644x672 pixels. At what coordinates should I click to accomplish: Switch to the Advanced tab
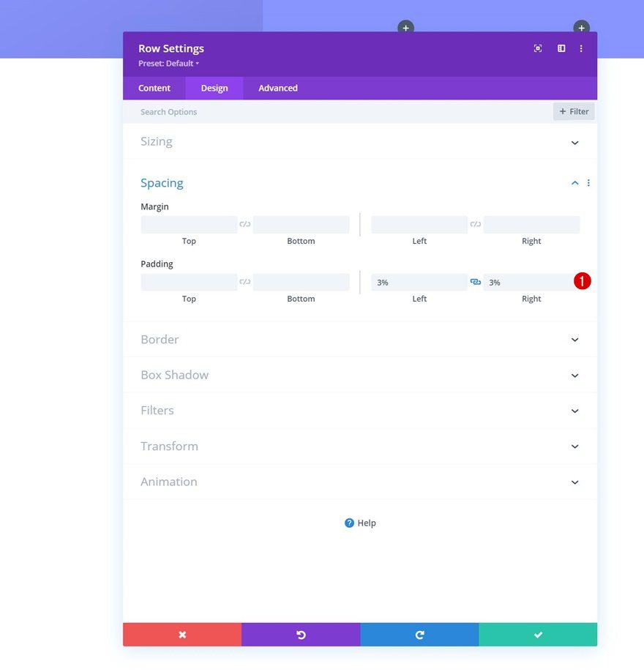[x=277, y=88]
